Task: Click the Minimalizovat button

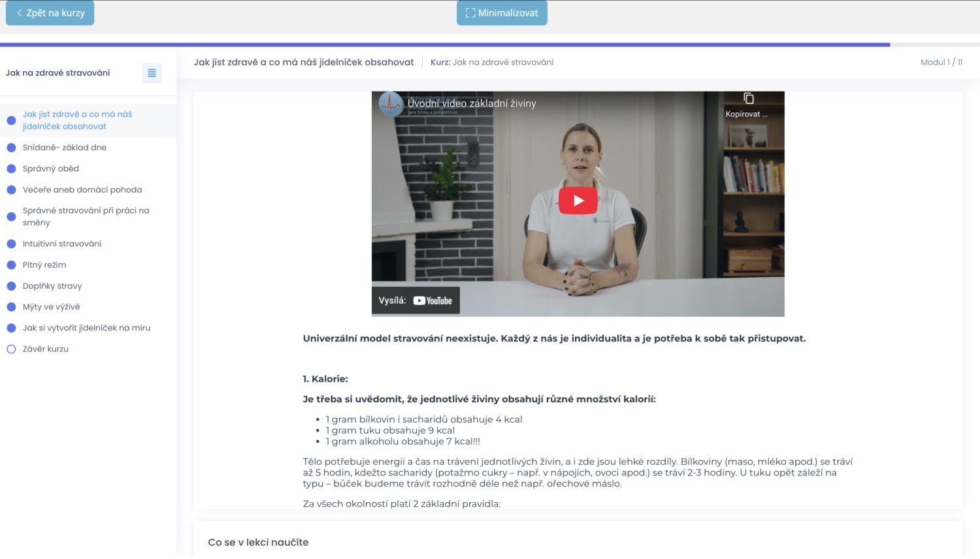Action: coord(502,13)
